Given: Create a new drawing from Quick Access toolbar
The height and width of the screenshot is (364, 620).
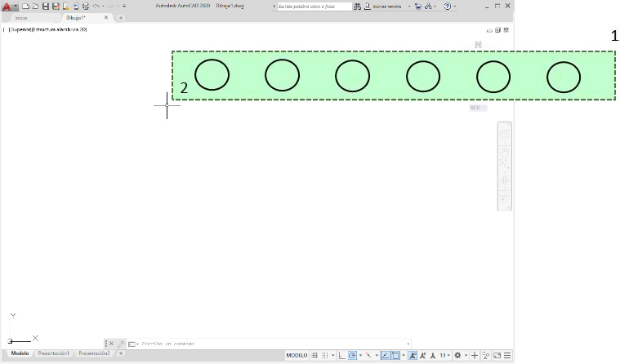Looking at the screenshot, I should coord(25,7).
